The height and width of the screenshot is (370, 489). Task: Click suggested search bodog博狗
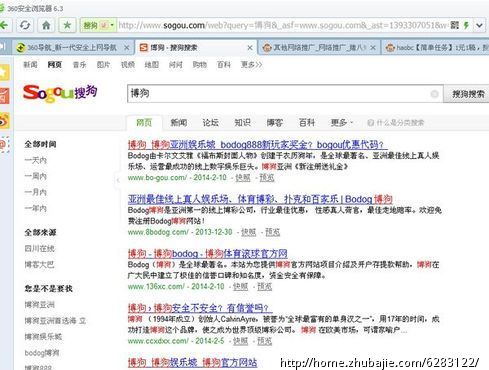click(x=42, y=353)
